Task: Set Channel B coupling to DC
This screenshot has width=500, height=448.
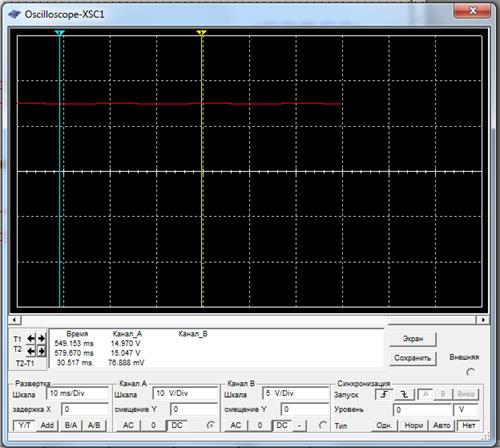Action: (282, 425)
